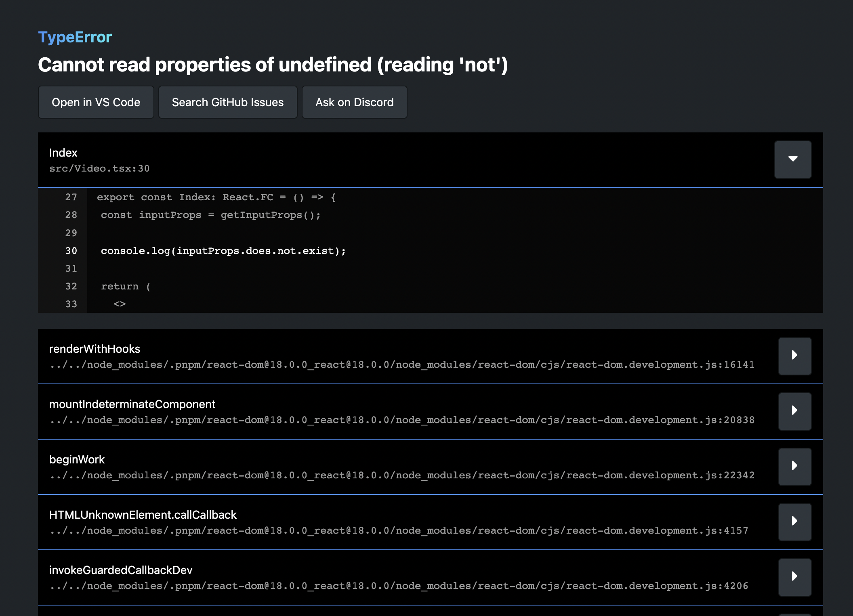Click the TypeError heading text
The height and width of the screenshot is (616, 853).
75,37
